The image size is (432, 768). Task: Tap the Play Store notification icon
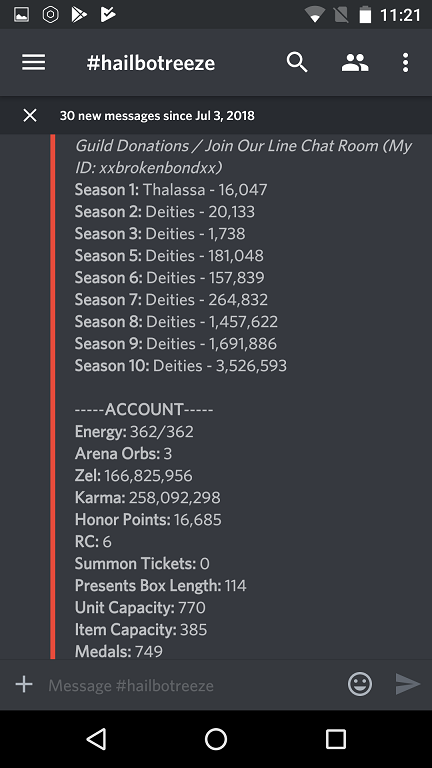click(79, 15)
